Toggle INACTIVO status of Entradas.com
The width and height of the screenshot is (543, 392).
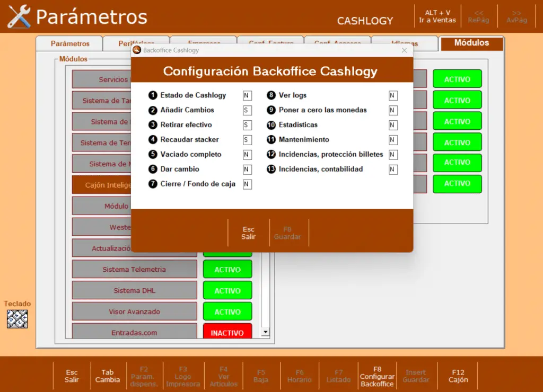(x=227, y=332)
